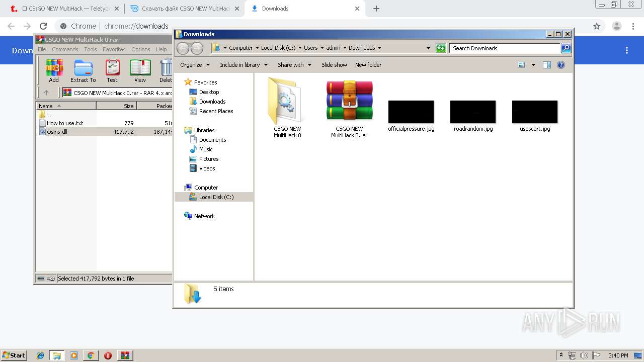Open WinRAR Help menu
Viewport: 644px width, 362px height.
[x=161, y=49]
